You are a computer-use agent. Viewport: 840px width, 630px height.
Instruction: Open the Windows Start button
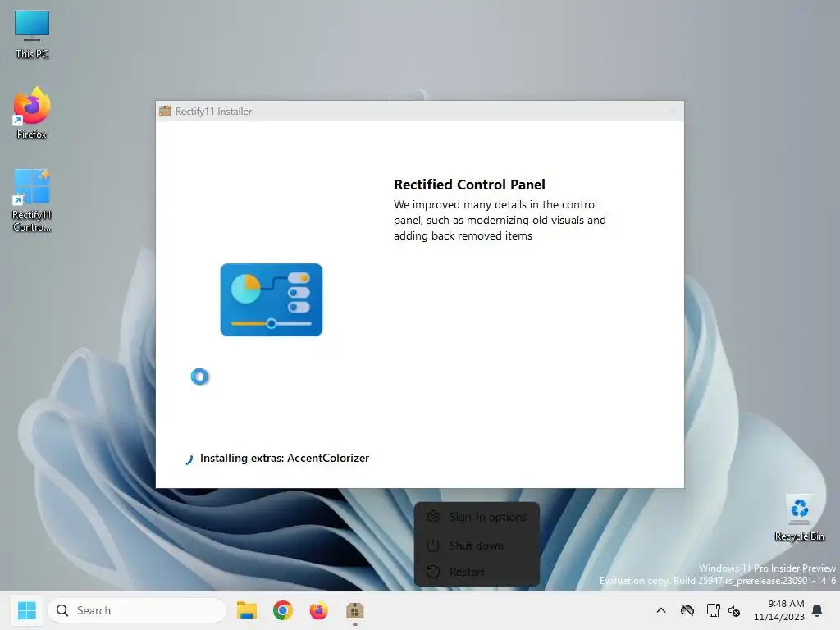(27, 610)
